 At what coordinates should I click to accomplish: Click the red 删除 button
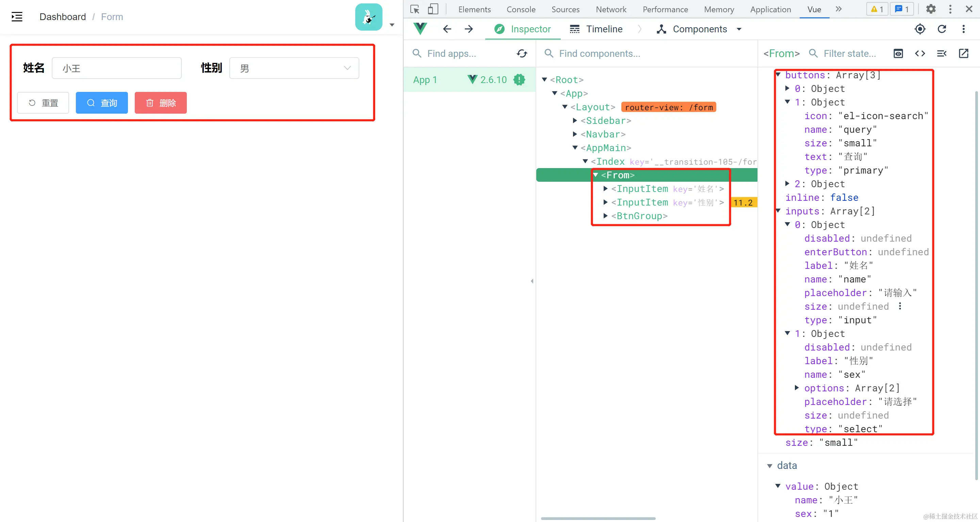coord(161,103)
